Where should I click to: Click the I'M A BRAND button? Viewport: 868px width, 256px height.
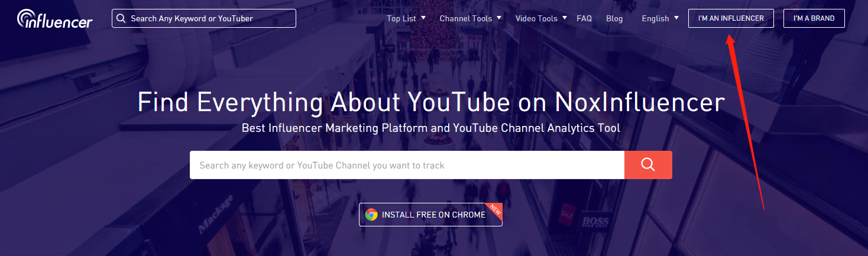click(814, 18)
